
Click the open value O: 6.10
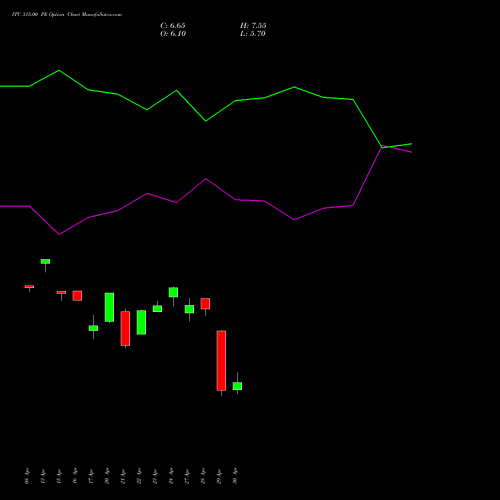coord(173,34)
